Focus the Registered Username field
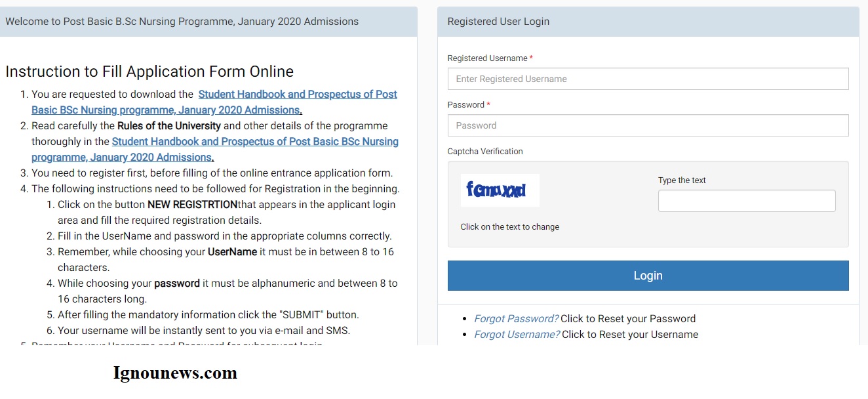Image resolution: width=868 pixels, height=399 pixels. (648, 79)
